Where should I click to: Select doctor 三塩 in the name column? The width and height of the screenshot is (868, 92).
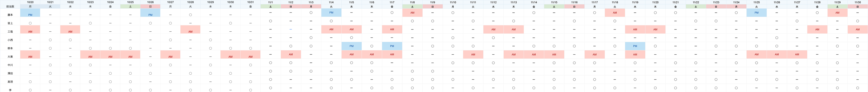click(x=10, y=32)
